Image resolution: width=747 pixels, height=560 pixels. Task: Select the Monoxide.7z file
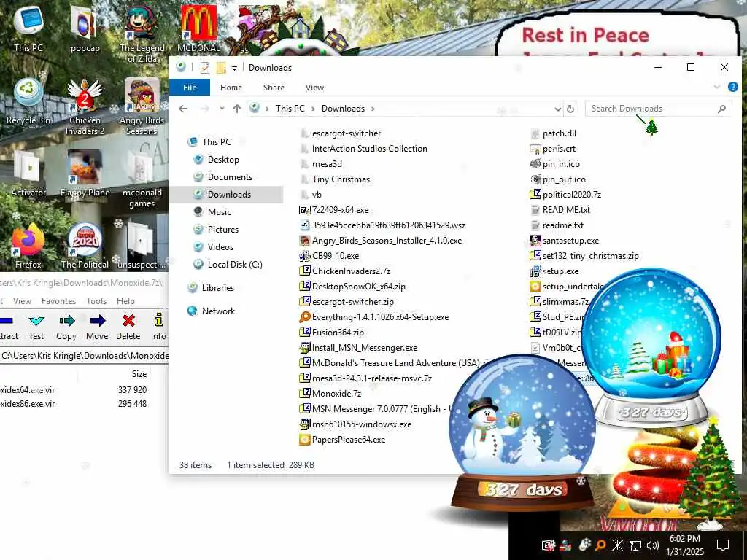336,393
